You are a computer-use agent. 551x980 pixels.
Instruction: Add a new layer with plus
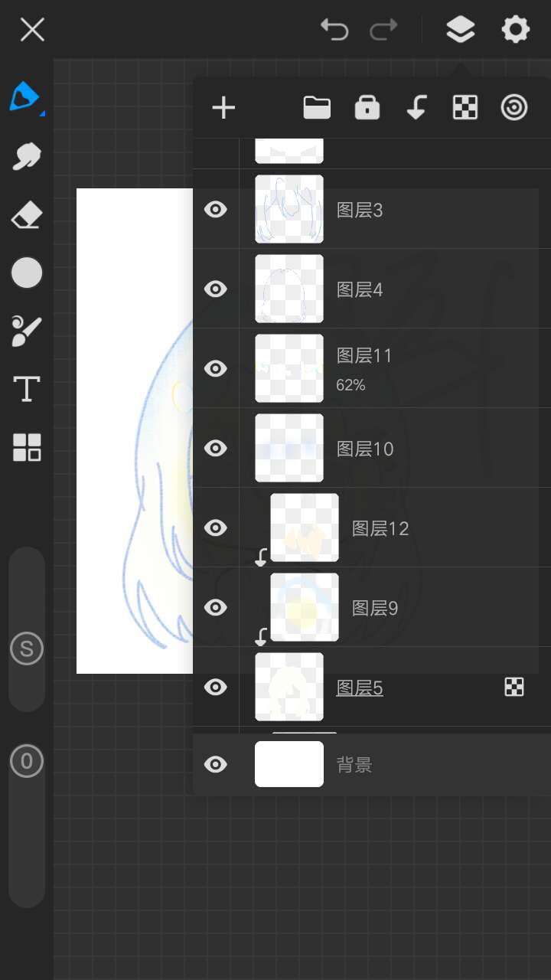click(223, 108)
